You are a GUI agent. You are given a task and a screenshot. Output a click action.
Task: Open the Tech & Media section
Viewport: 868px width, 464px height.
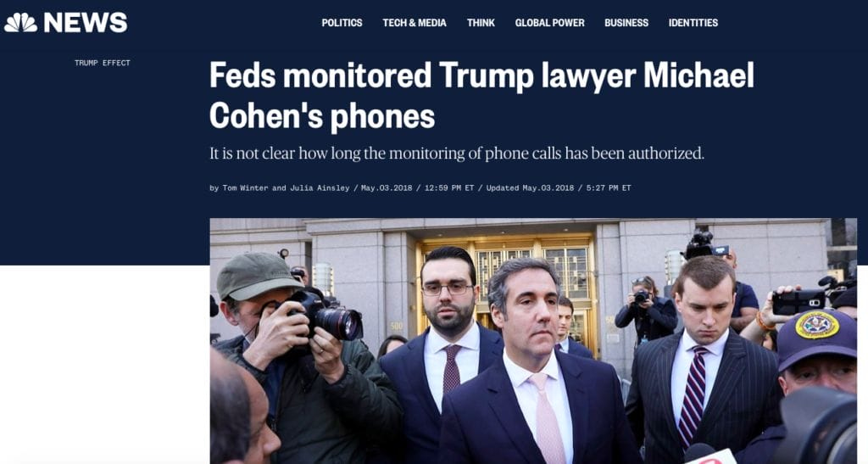coord(414,23)
